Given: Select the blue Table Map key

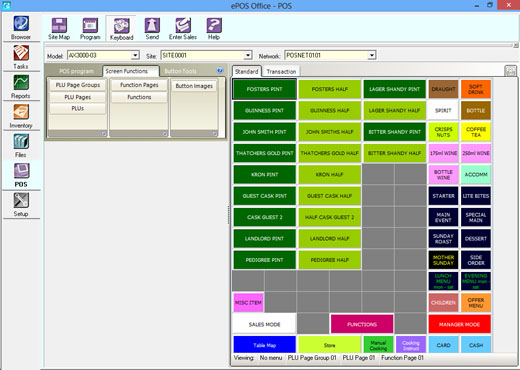Looking at the screenshot, I should [264, 345].
